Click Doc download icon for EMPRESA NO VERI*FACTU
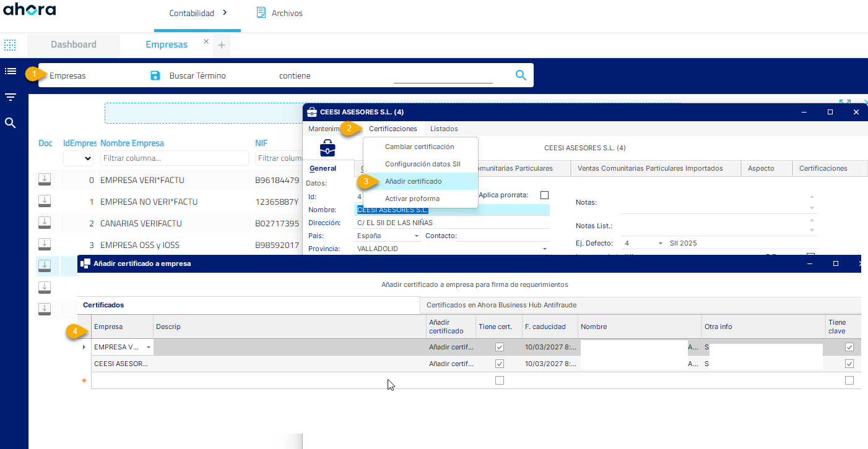Viewport: 868px width, 449px height. (x=45, y=201)
